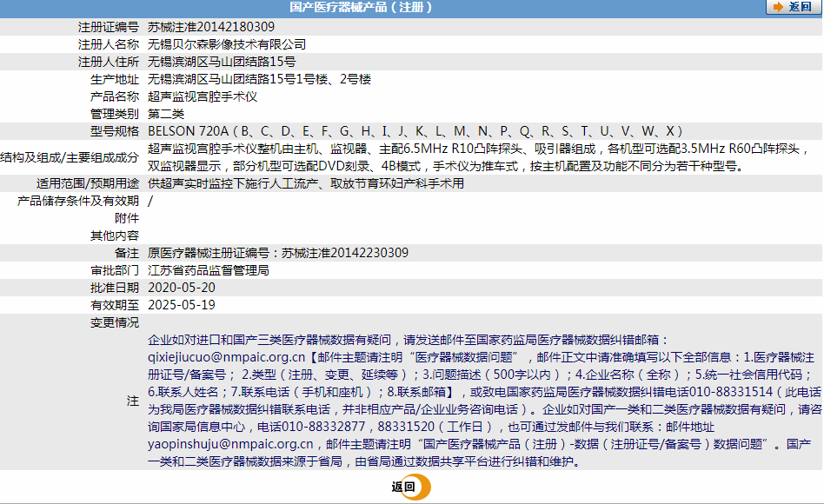Click remark text 原医疗器械注册证编号：苏械注准20142230309
This screenshot has width=824, height=504.
coord(278,253)
